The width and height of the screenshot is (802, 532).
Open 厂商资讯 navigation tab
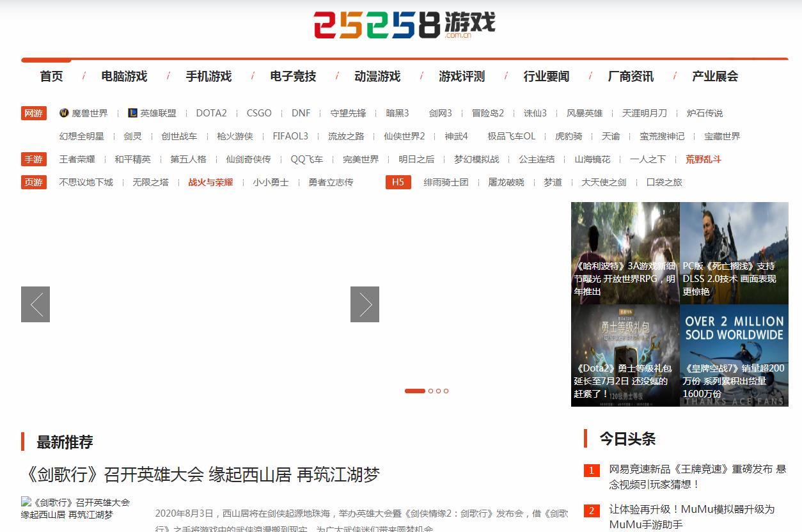click(x=631, y=76)
